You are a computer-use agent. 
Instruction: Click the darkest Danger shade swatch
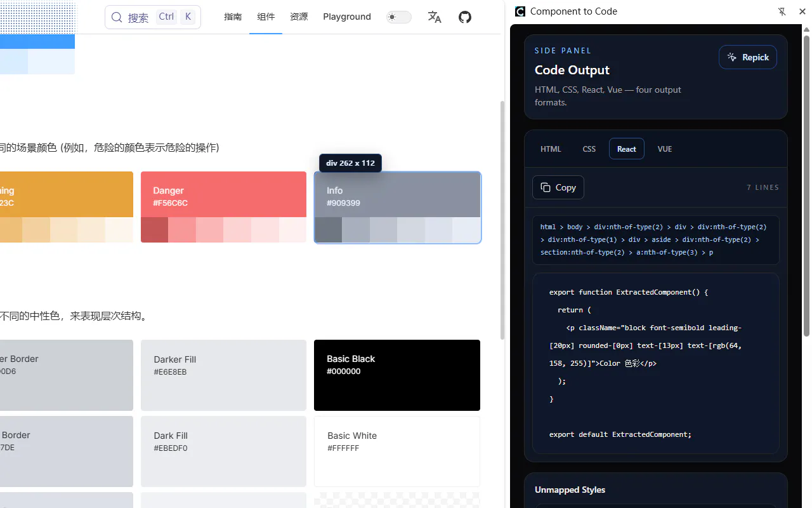click(155, 230)
